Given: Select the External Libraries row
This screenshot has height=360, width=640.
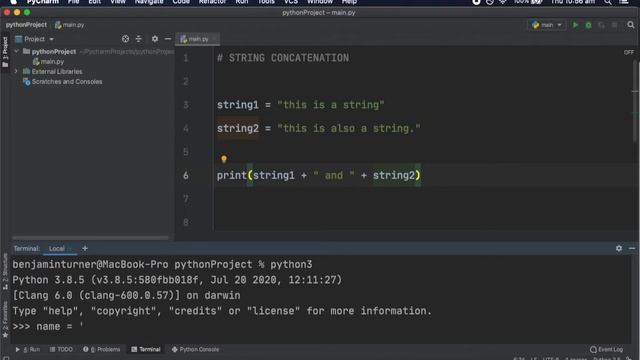Looking at the screenshot, I should (53, 71).
